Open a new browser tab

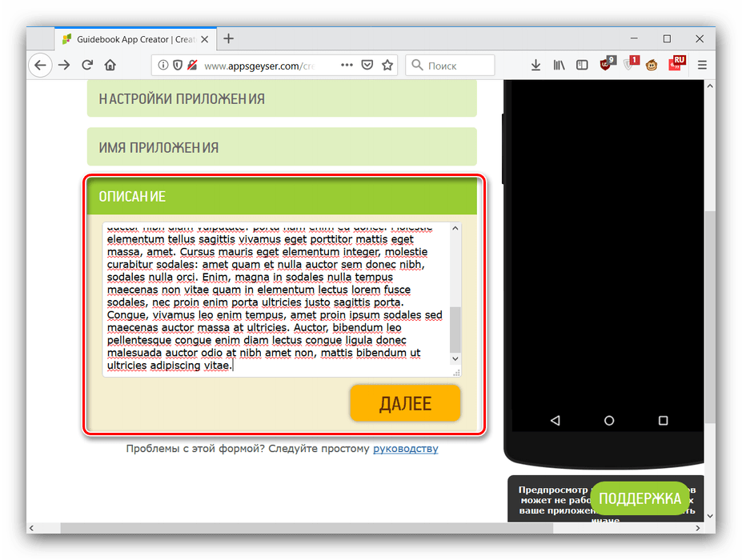(229, 38)
